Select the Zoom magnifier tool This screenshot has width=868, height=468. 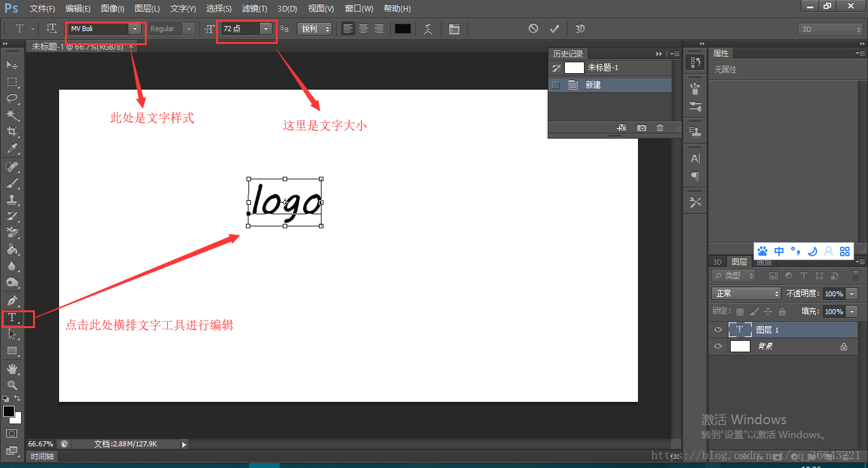pyautogui.click(x=12, y=385)
